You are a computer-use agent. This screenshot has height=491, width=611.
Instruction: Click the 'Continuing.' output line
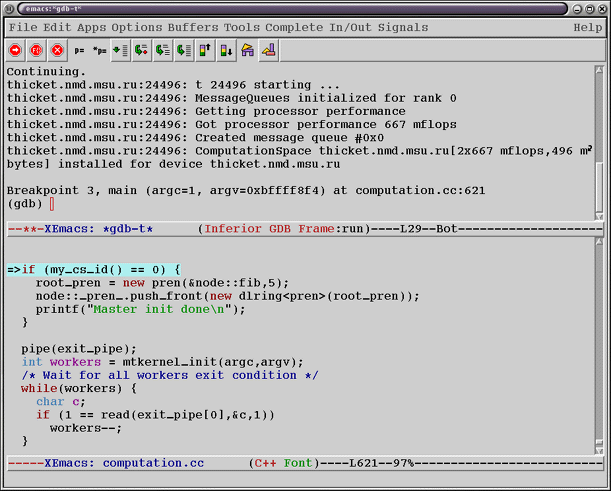coord(46,72)
